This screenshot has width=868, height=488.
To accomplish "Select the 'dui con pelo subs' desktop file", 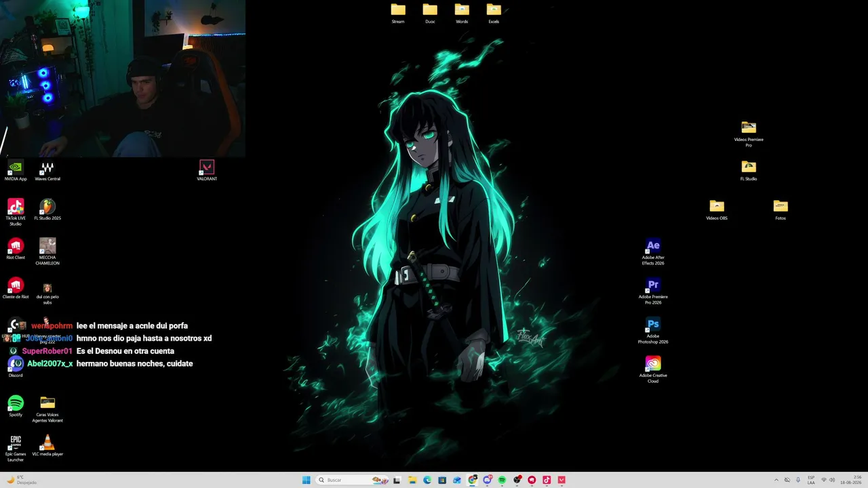I will pos(47,293).
